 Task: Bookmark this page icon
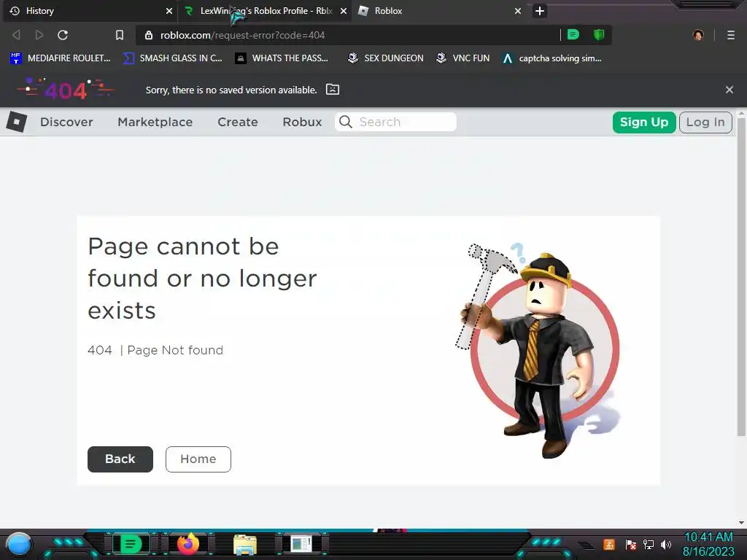pyautogui.click(x=120, y=35)
